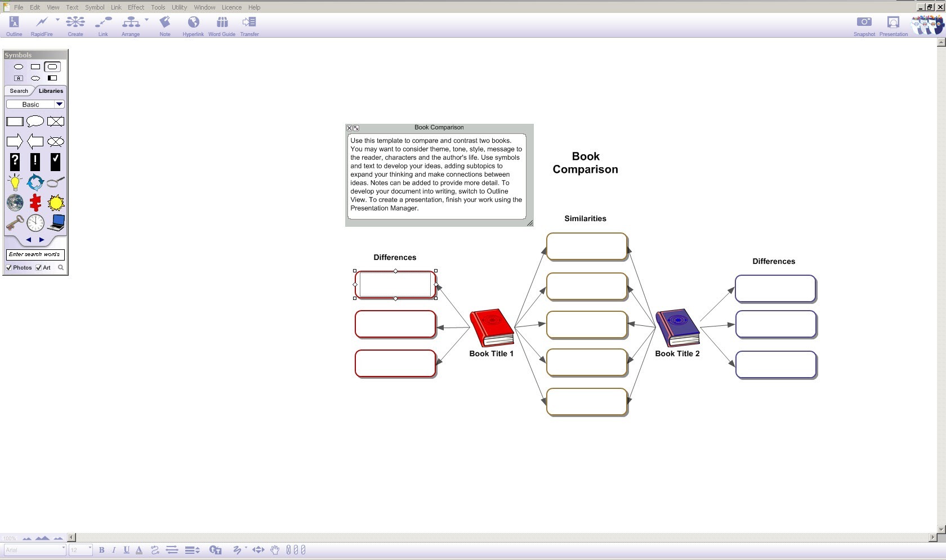This screenshot has width=946, height=560.
Task: Activate the Link tool
Action: click(x=102, y=25)
